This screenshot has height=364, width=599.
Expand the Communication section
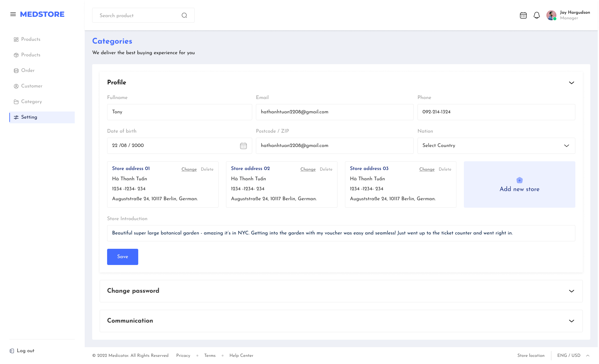click(x=572, y=321)
